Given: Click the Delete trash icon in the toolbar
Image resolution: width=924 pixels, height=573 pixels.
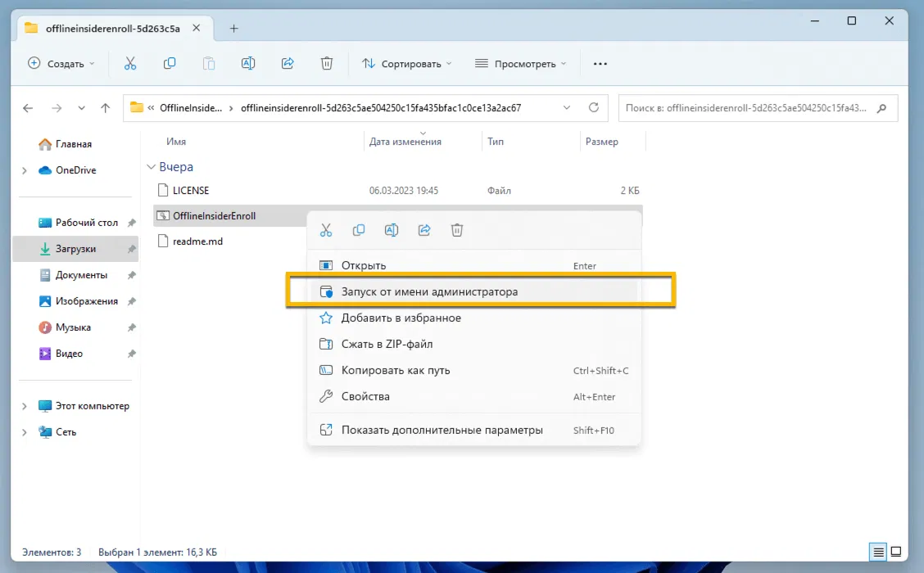Looking at the screenshot, I should [x=327, y=64].
